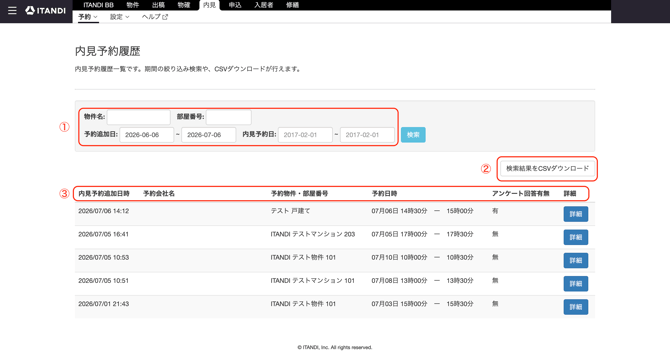670x363 pixels.
Task: Open 詳細 for ITANDI テストマンション 203
Action: pyautogui.click(x=576, y=237)
